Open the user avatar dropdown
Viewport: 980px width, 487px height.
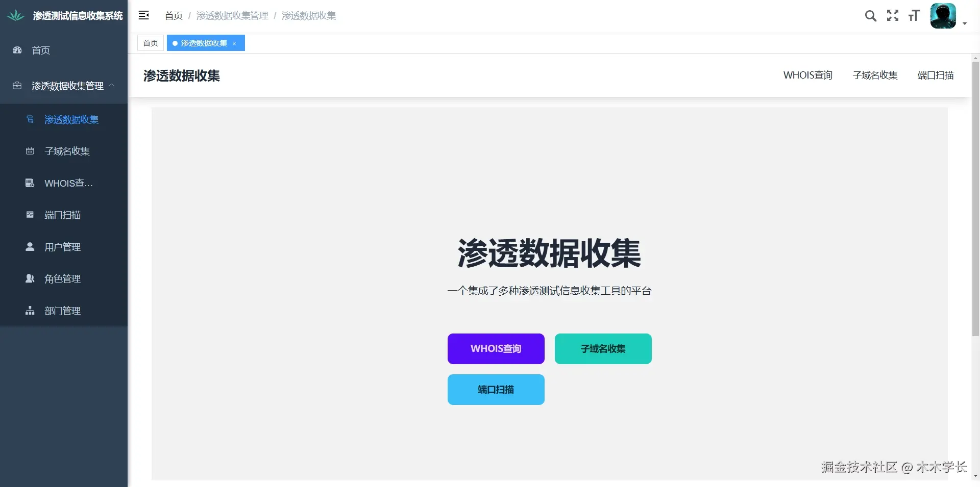[943, 16]
